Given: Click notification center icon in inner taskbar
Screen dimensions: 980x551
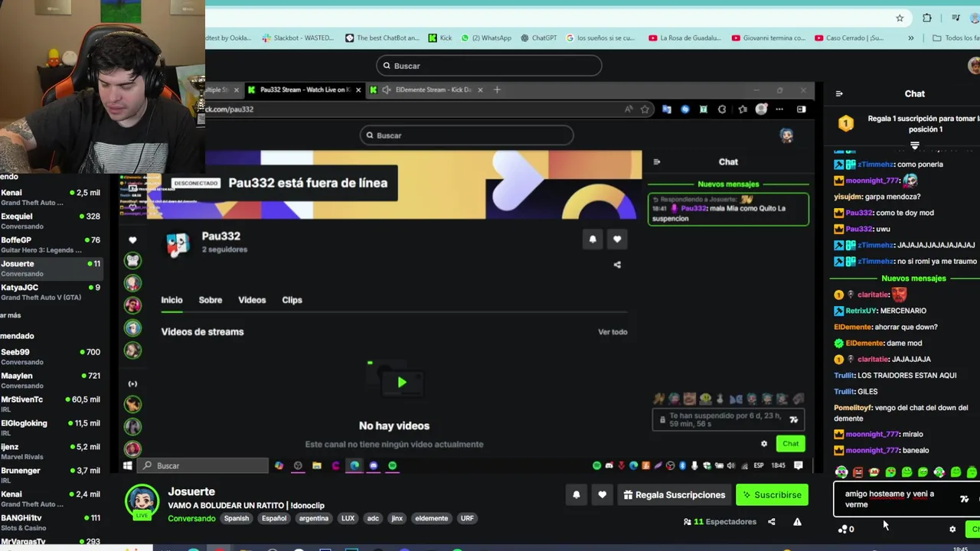Looking at the screenshot, I should 799,465.
